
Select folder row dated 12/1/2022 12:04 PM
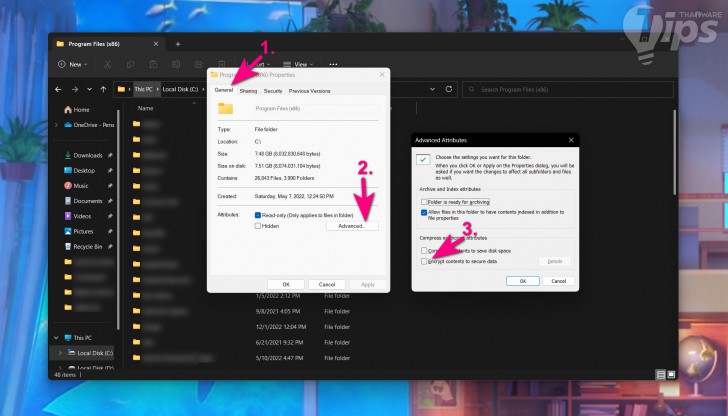tap(241, 327)
